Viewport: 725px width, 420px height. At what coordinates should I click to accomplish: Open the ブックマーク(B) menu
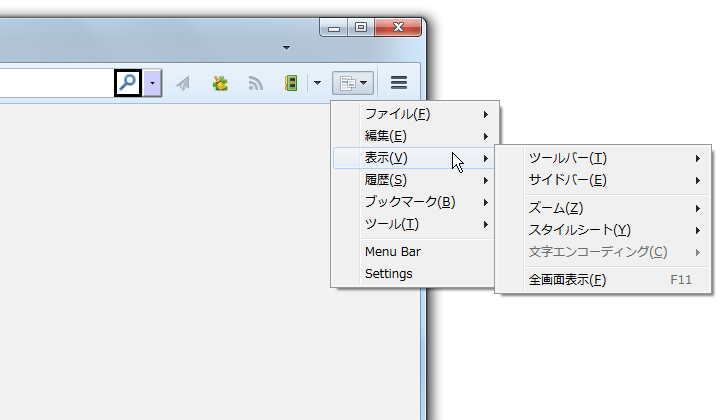(x=415, y=202)
